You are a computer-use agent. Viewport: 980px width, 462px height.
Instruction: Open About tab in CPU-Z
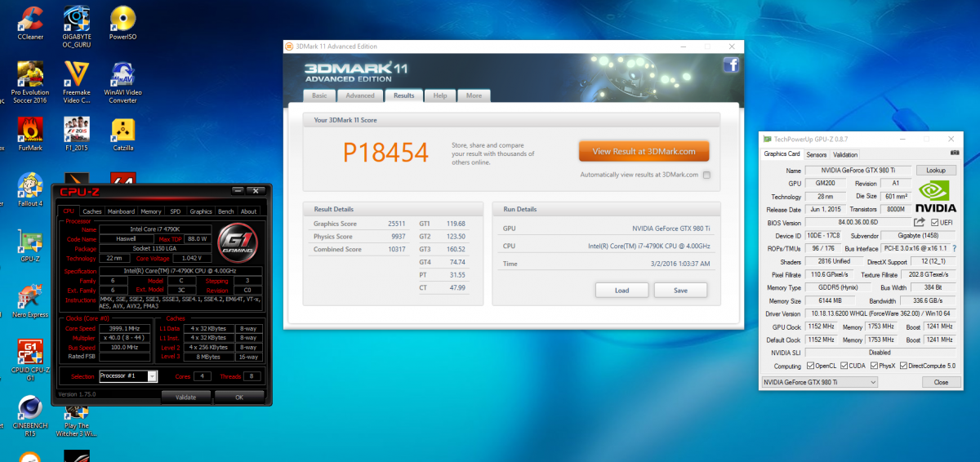(x=249, y=211)
